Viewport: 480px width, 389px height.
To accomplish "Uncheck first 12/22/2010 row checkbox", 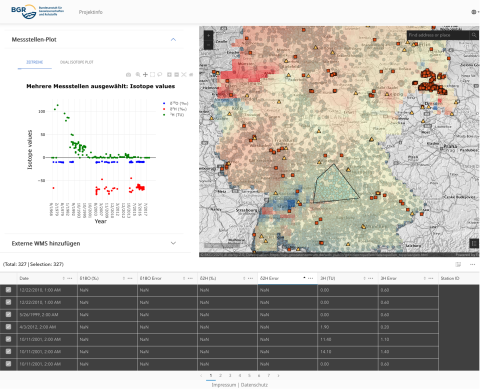I will point(8,290).
